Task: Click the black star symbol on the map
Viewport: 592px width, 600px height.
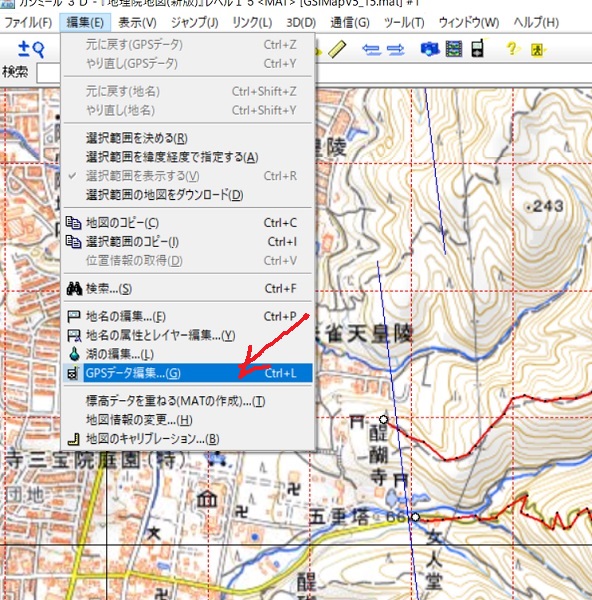Action: (153, 532)
